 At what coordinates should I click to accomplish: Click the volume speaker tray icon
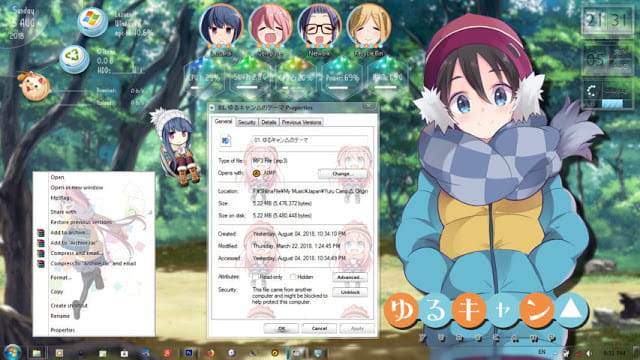pos(589,353)
